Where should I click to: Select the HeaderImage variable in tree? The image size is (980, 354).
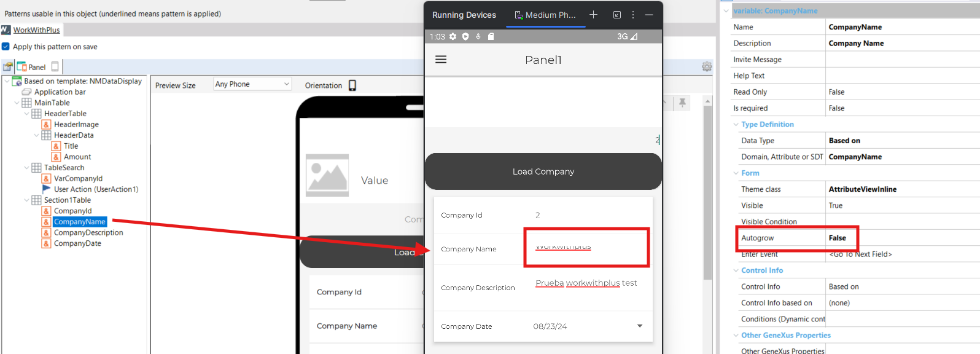coord(76,124)
